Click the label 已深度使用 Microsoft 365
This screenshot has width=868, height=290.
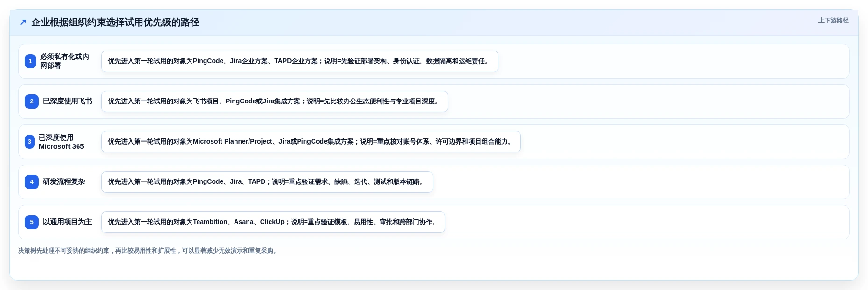(x=61, y=142)
